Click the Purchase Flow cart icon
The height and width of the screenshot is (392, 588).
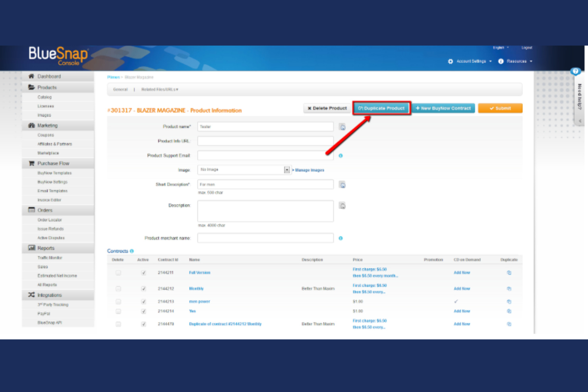[x=31, y=163]
